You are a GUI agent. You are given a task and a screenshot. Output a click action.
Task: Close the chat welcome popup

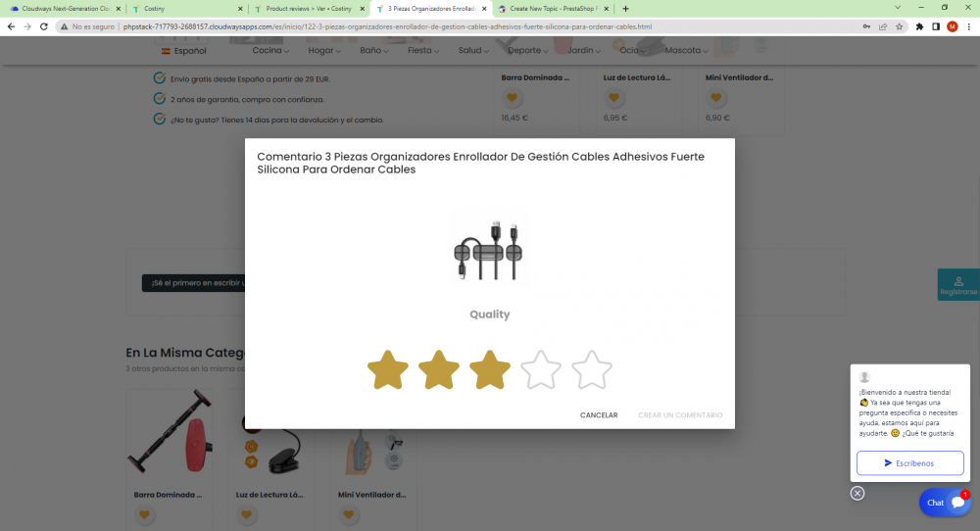pyautogui.click(x=857, y=494)
